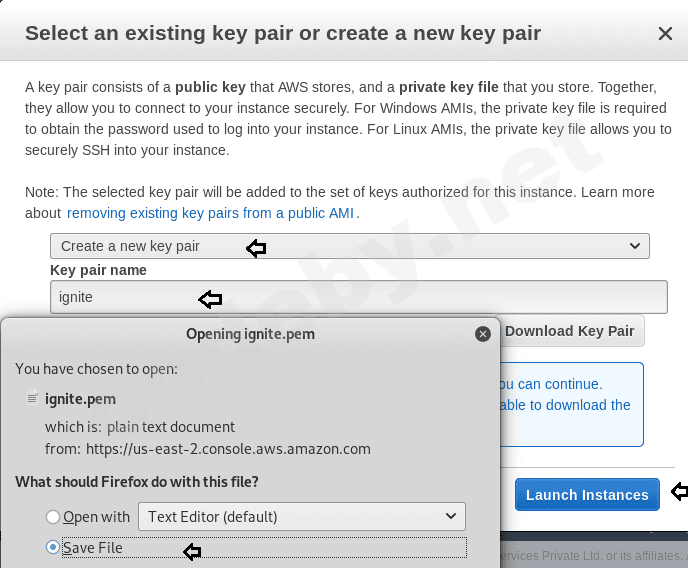Select the 'Open with' radio option
Image resolution: width=688 pixels, height=568 pixels.
[53, 517]
